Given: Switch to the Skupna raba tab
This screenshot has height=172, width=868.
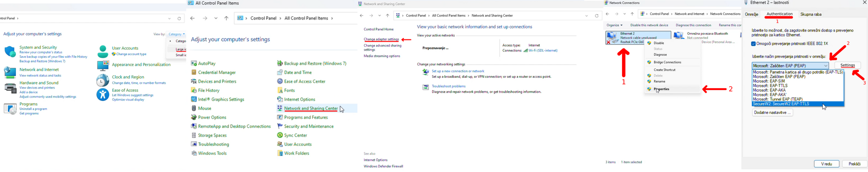Looking at the screenshot, I should click(811, 14).
